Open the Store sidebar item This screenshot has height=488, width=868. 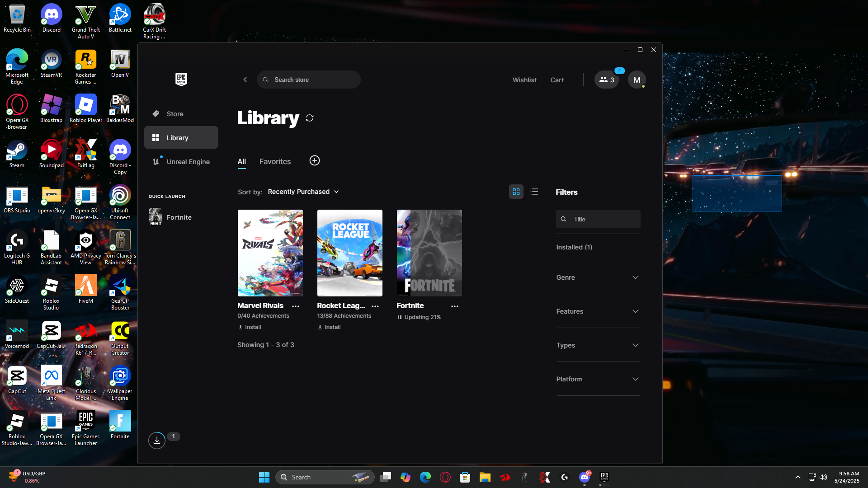[x=175, y=114]
